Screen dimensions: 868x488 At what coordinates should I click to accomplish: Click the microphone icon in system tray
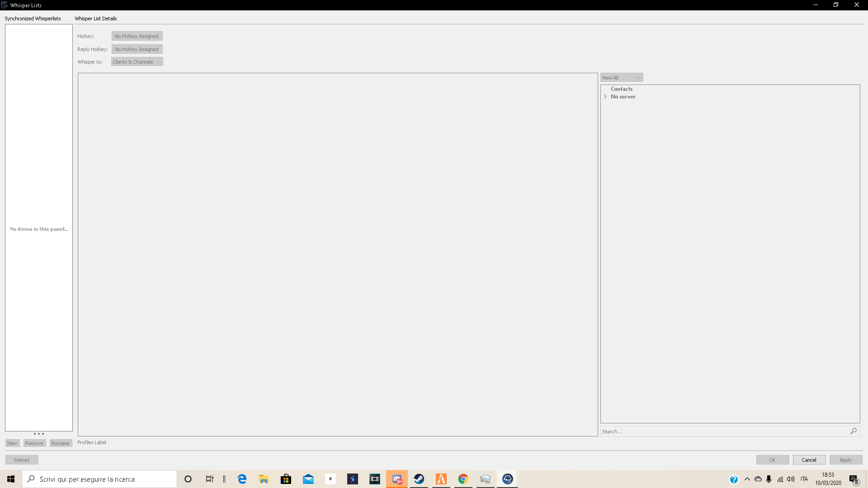[769, 479]
